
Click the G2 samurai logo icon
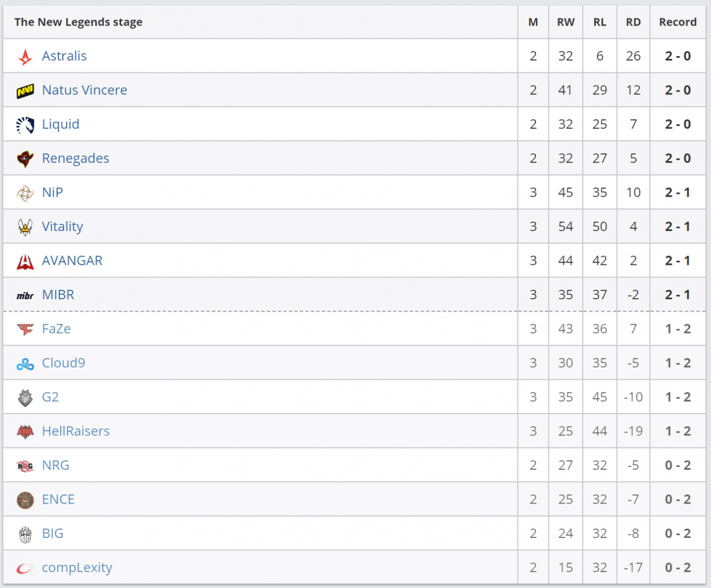click(25, 398)
